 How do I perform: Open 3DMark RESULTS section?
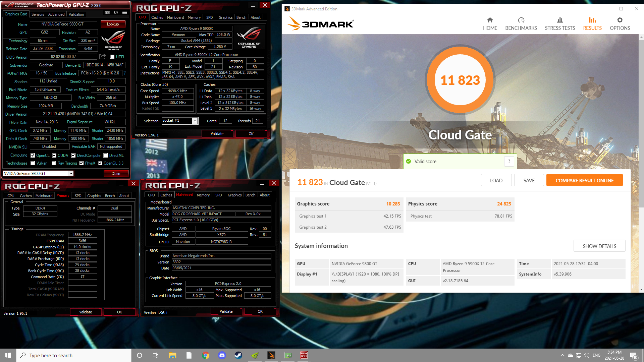[x=592, y=24]
